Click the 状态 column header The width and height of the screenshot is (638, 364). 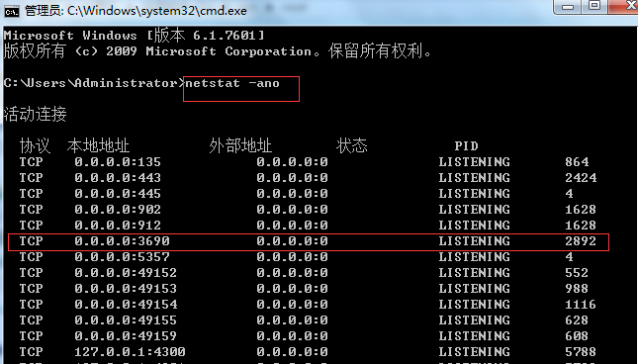pyautogui.click(x=352, y=145)
